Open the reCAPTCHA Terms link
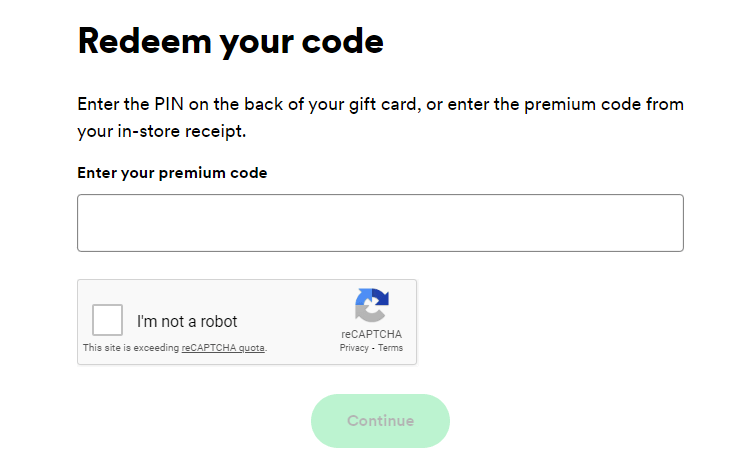This screenshot has height=474, width=754. click(x=391, y=348)
